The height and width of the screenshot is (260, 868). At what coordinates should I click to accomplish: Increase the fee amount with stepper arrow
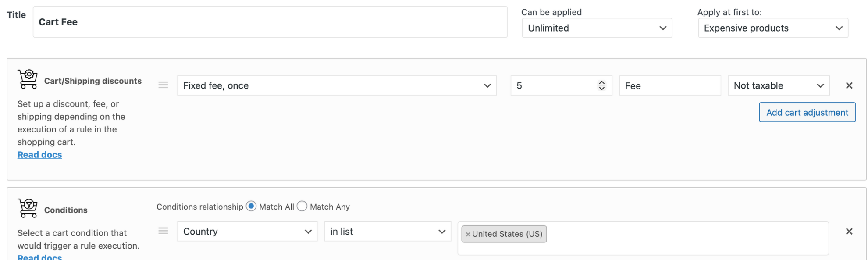[602, 82]
